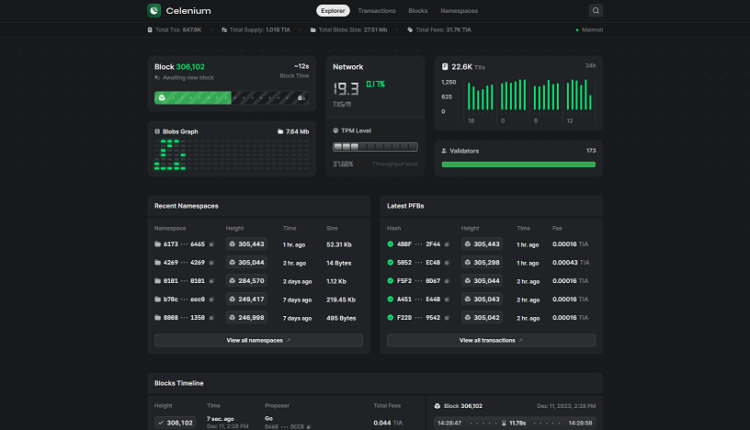Viewport: 750px width, 430px height.
Task: Click the Validators green bar
Action: 518,164
